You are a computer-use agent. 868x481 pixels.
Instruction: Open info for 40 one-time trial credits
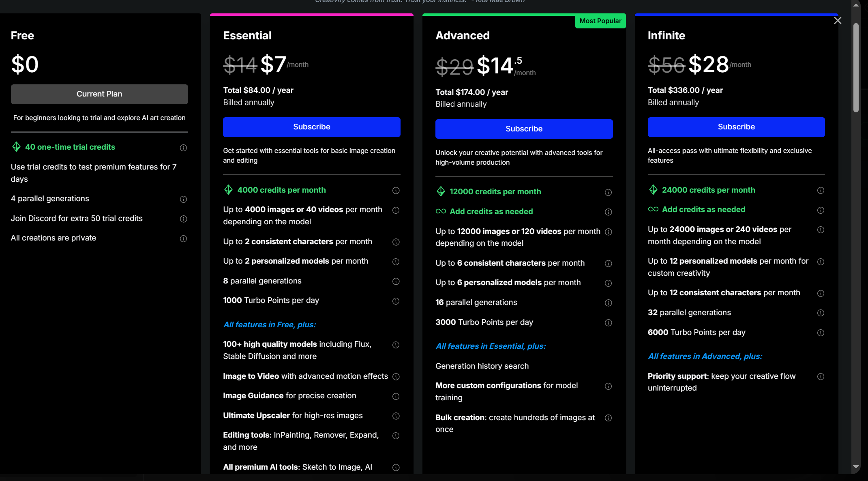[183, 148]
